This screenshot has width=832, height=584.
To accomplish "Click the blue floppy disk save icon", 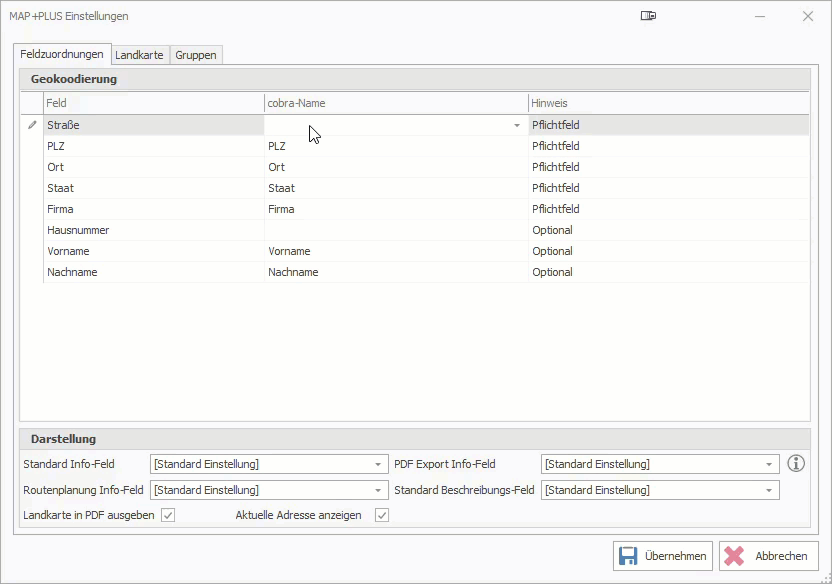I will click(x=628, y=556).
